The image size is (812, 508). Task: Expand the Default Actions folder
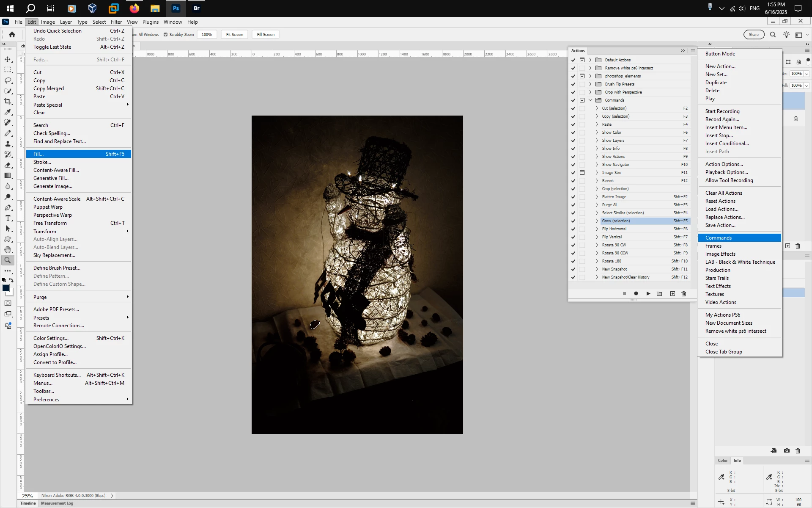590,60
